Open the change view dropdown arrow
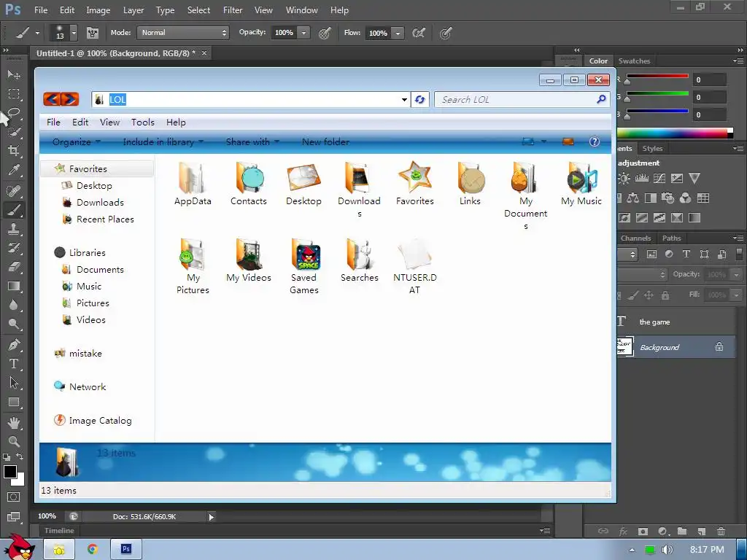 pyautogui.click(x=543, y=141)
